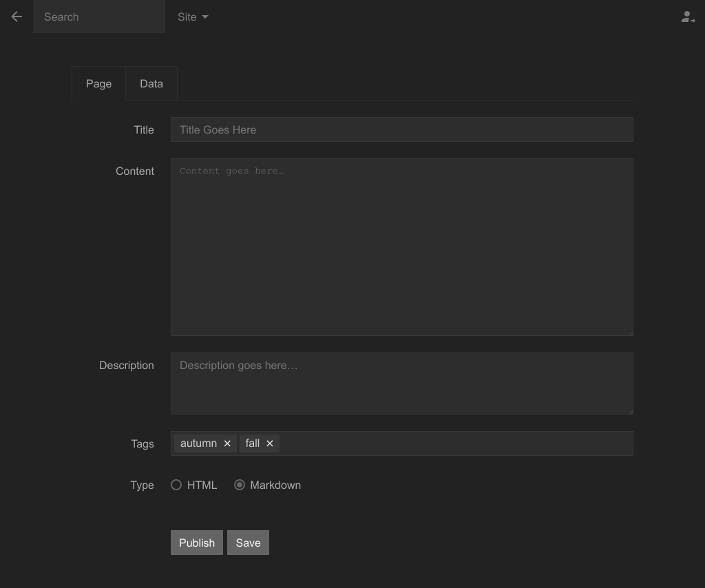Select the Markdown type radio button
The height and width of the screenshot is (588, 705).
click(x=240, y=485)
